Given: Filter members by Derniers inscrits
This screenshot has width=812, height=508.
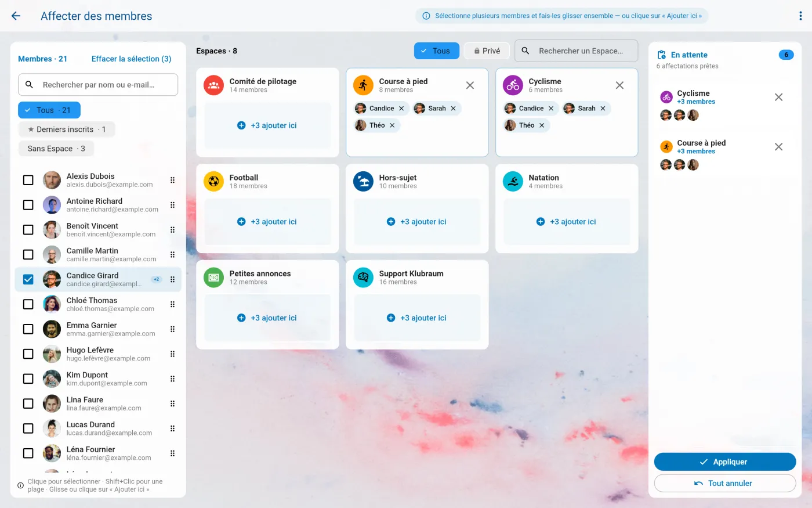Looking at the screenshot, I should pyautogui.click(x=67, y=129).
